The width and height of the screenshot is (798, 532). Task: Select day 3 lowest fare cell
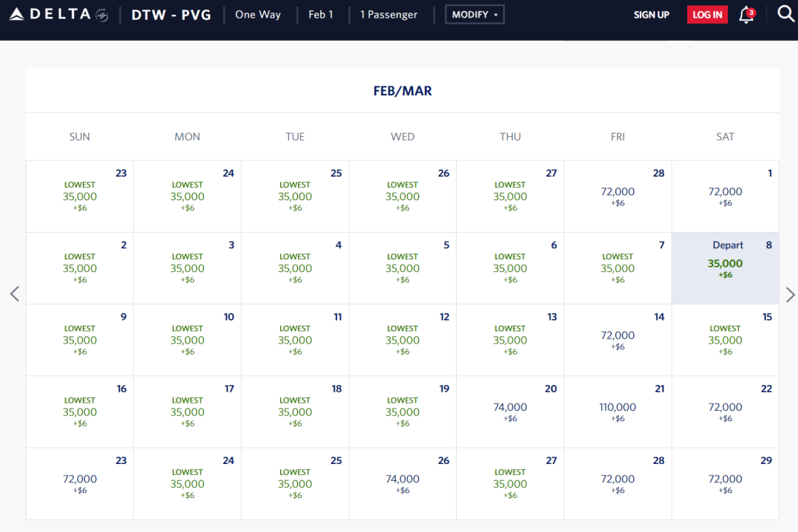pyautogui.click(x=187, y=268)
